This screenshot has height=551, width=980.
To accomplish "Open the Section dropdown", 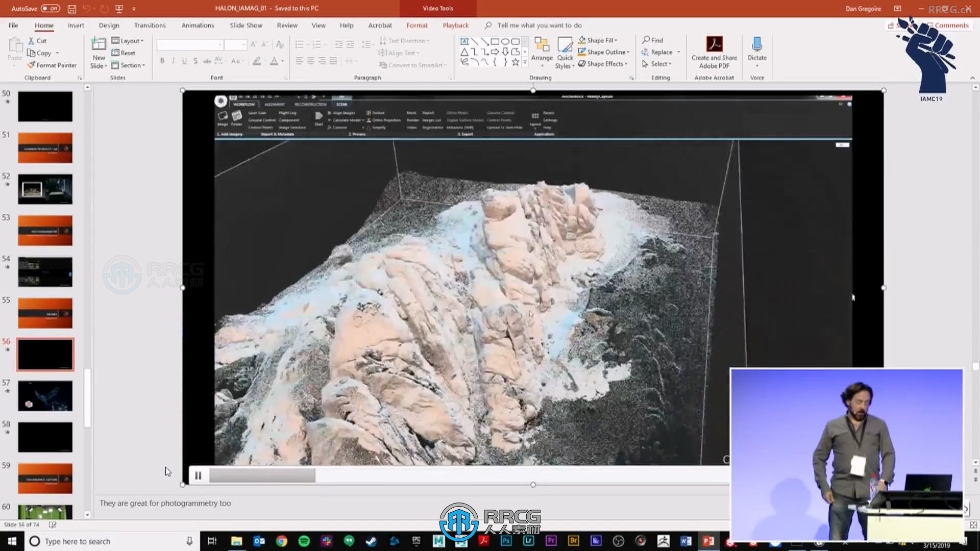I will 128,65.
